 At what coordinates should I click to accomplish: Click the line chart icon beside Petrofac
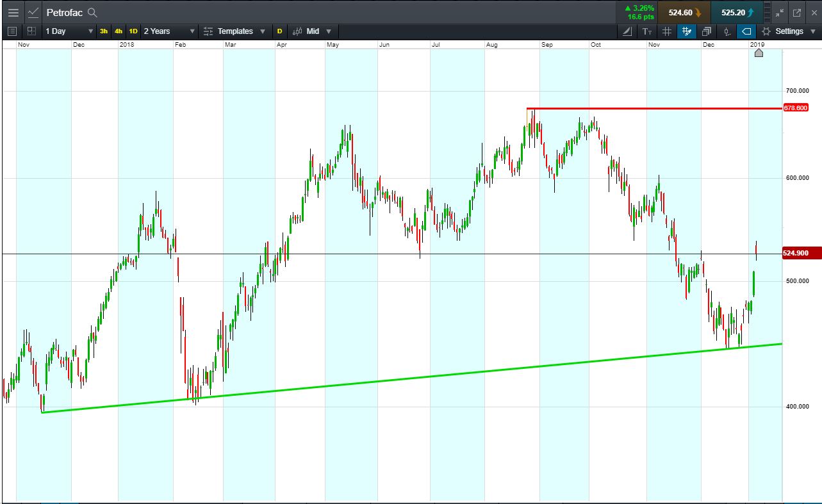(x=33, y=13)
